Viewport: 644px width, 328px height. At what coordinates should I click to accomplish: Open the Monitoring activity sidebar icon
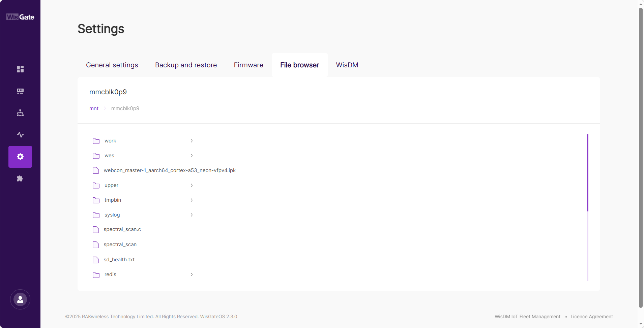(20, 134)
